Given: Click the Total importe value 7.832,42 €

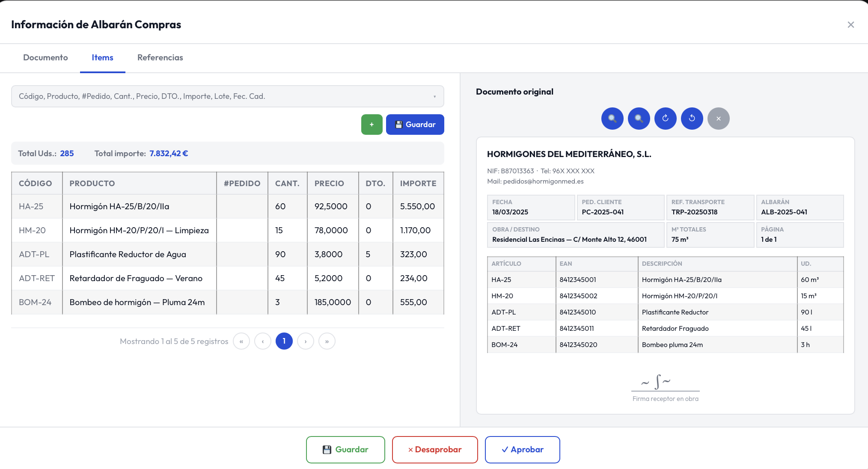Looking at the screenshot, I should coord(169,154).
